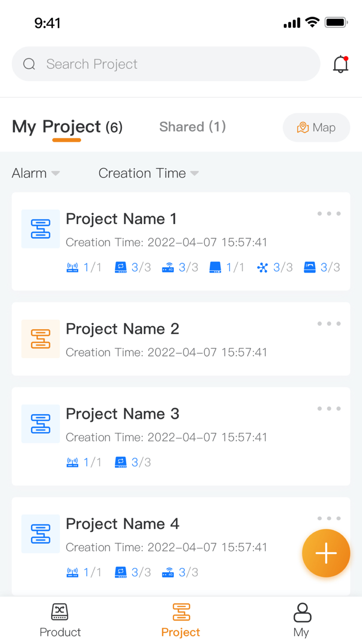
Task: Tap the orange add project button
Action: 326,553
